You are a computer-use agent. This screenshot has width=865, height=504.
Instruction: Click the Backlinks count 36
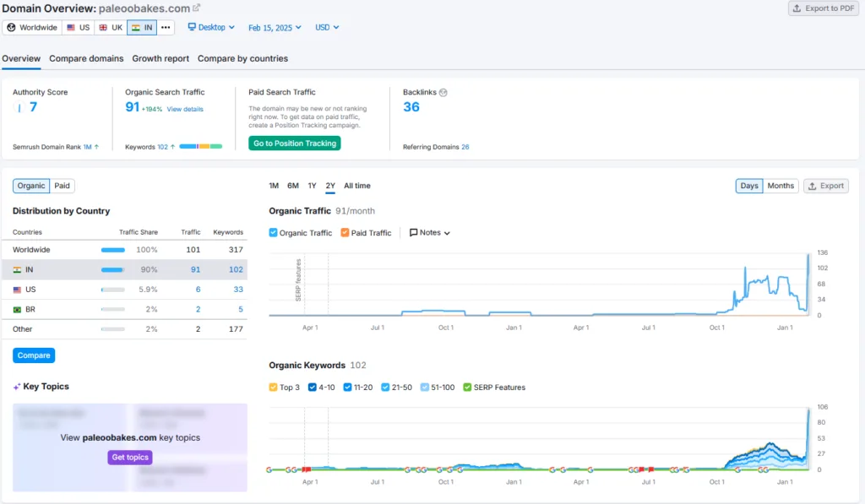[x=411, y=107]
